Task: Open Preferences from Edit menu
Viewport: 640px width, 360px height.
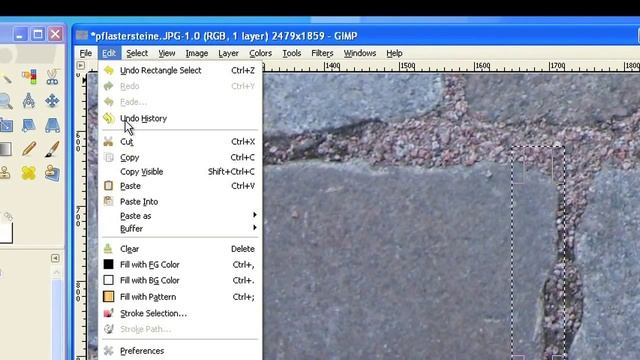Action: click(x=180, y=351)
